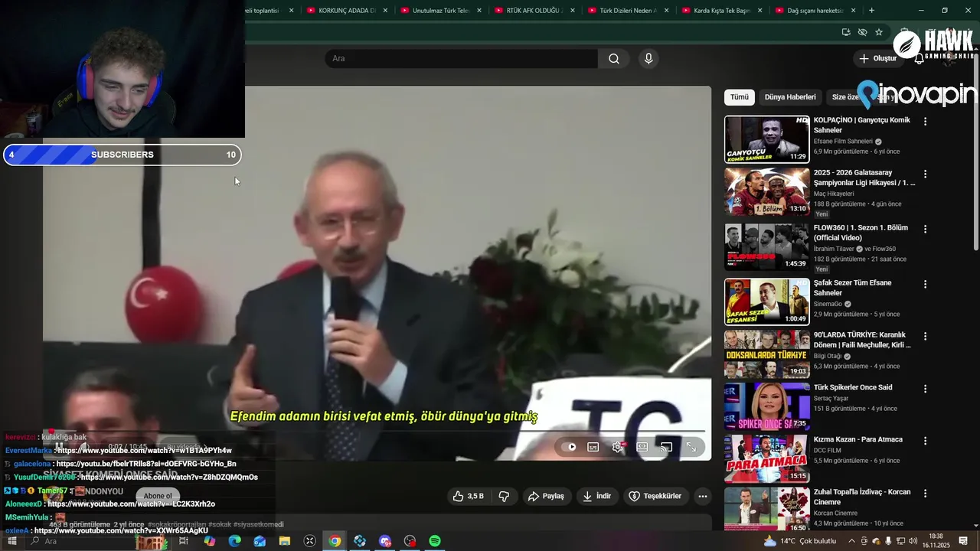Viewport: 980px width, 551px height.
Task: Click the install app icon in address bar
Action: (846, 32)
